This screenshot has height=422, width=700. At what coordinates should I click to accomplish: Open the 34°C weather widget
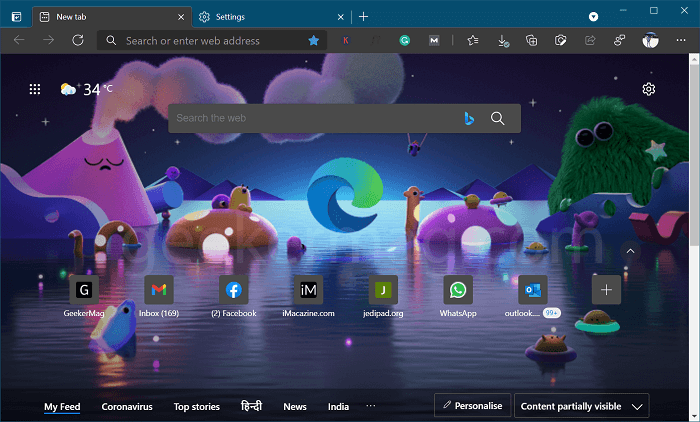point(87,89)
